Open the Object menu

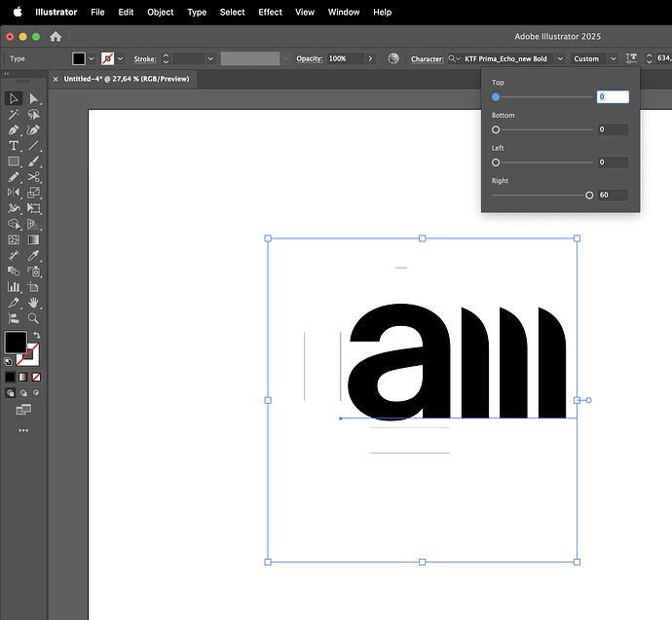click(160, 12)
